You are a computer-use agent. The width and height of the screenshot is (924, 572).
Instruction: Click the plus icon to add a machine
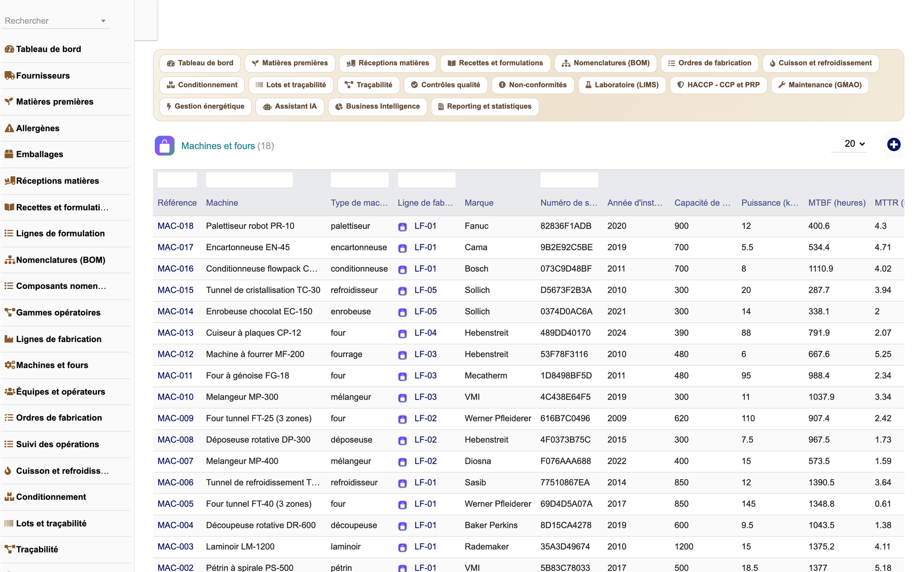894,144
